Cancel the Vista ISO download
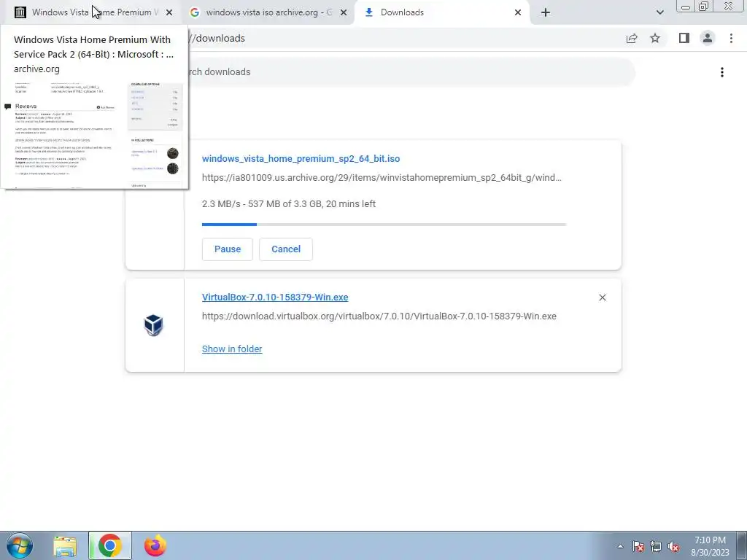 [x=286, y=249]
